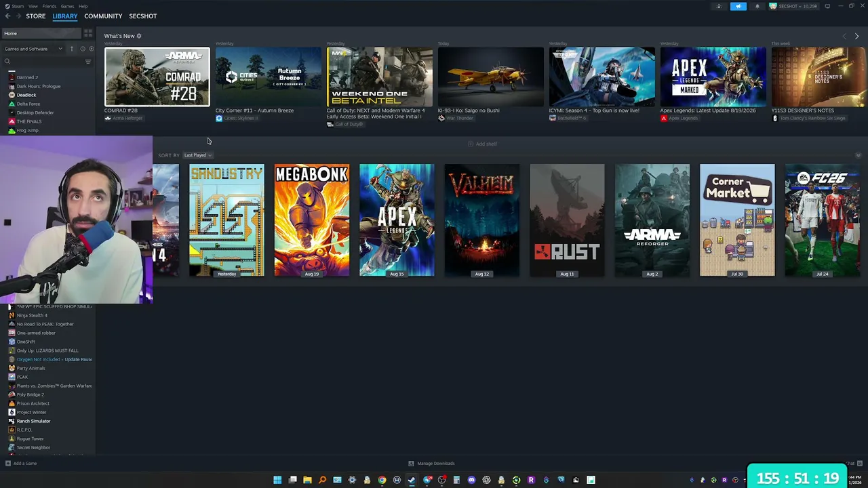Select the Corner Market game cover

tap(737, 220)
